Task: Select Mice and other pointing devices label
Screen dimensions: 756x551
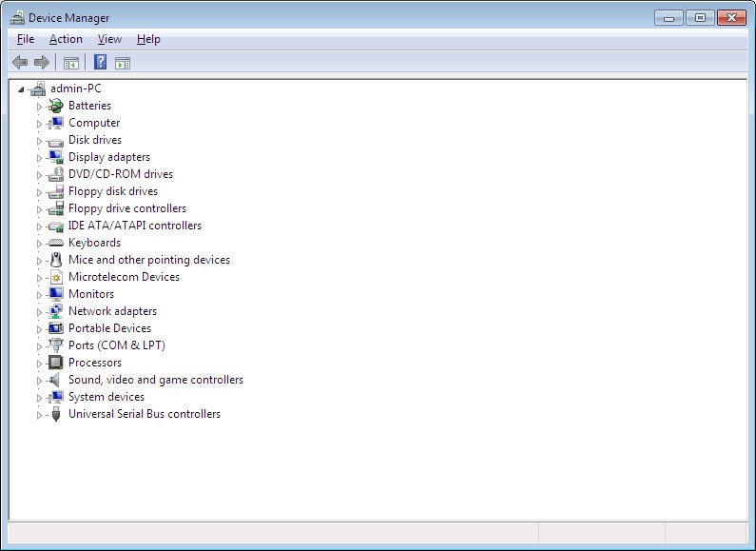Action: (149, 260)
